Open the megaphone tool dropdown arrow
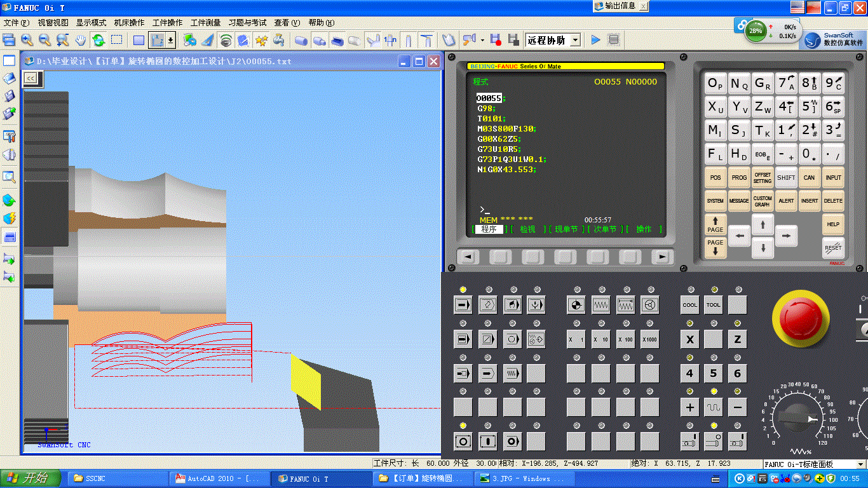Screen dimensions: 868x488 click(x=482, y=40)
